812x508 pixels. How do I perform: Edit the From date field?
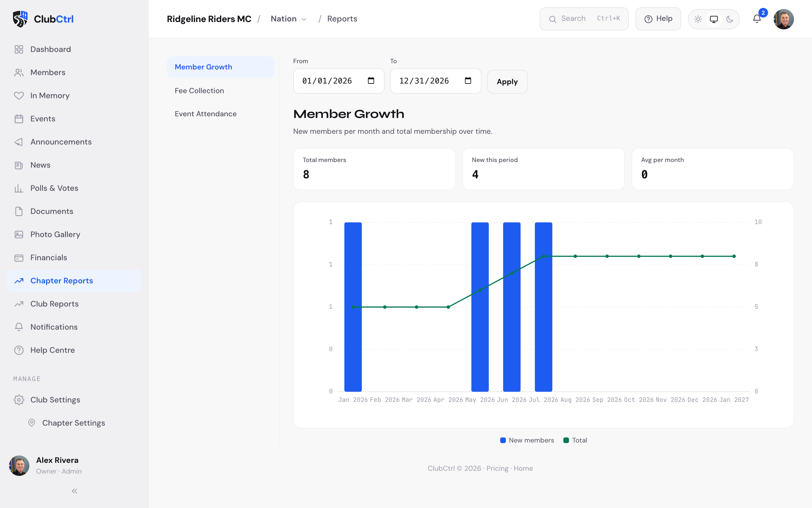click(x=339, y=81)
